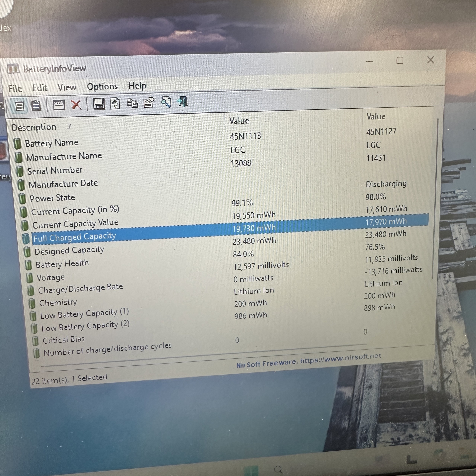This screenshot has height=476, width=476.
Task: Sort by the Description column header
Action: (34, 127)
